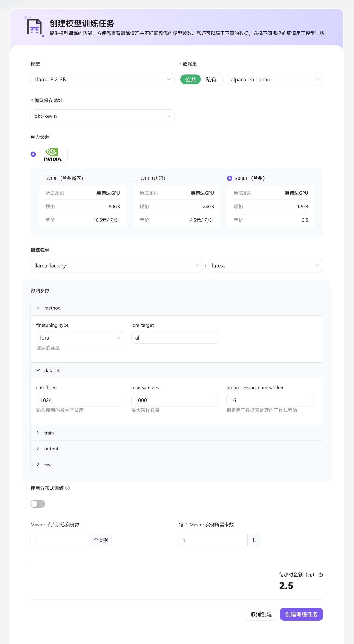This screenshot has height=644, width=354.
Task: Choose the A10（庆阳）GPU radio option
Action: point(135,178)
